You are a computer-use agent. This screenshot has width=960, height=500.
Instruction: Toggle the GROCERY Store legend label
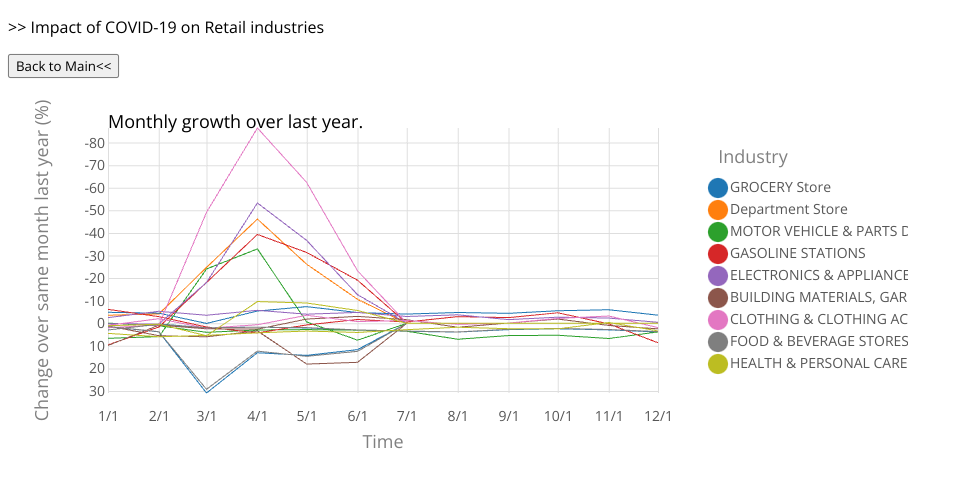point(780,187)
